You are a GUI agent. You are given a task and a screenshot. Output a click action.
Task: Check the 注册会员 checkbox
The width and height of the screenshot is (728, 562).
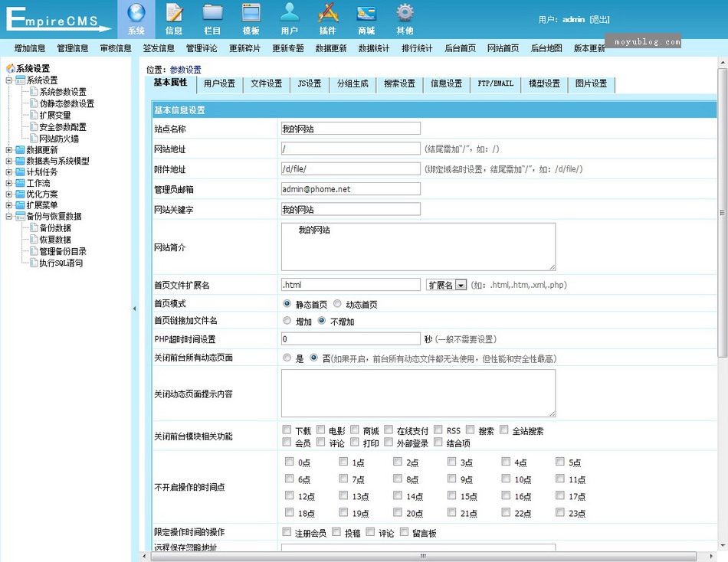[x=287, y=532]
